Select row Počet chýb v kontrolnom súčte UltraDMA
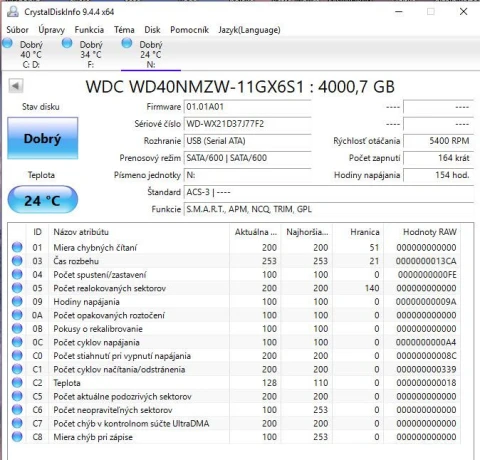 tap(234, 423)
